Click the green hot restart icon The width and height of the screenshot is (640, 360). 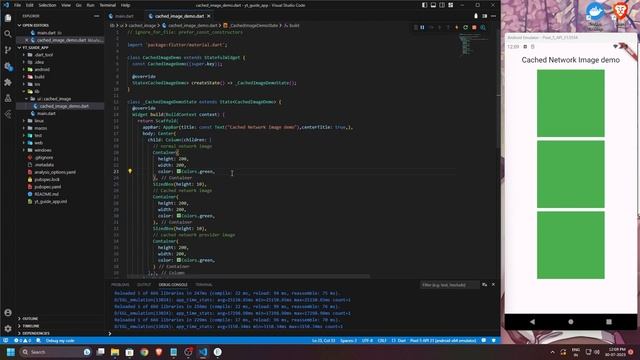465,27
